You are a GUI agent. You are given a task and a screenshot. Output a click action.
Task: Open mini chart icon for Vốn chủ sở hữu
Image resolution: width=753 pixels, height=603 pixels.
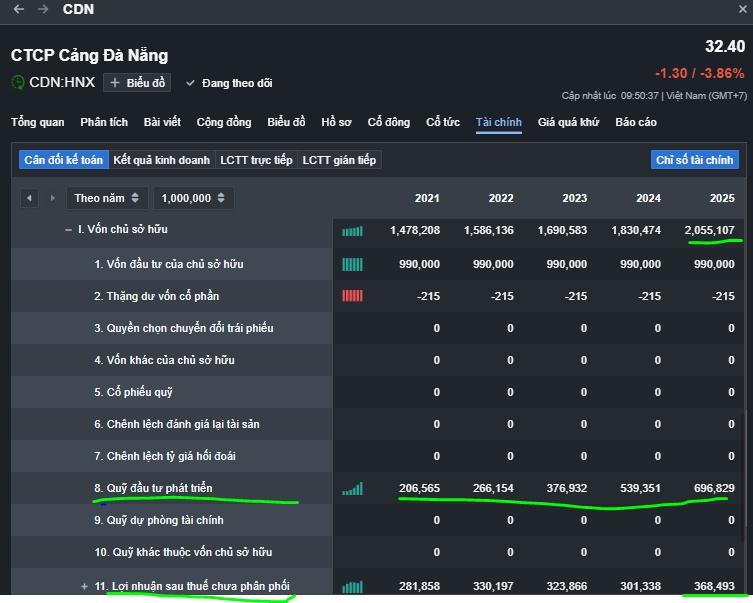tap(352, 231)
